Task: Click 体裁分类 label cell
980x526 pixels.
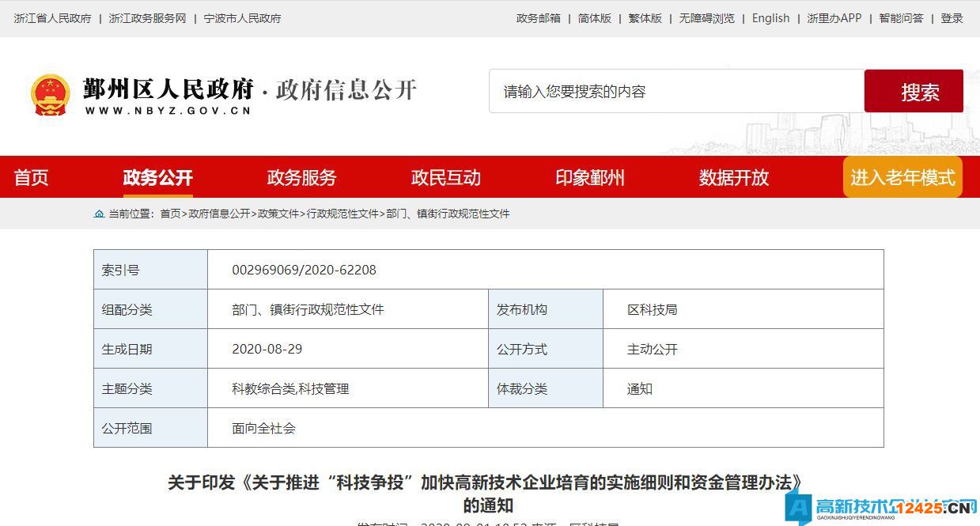Action: pos(546,388)
